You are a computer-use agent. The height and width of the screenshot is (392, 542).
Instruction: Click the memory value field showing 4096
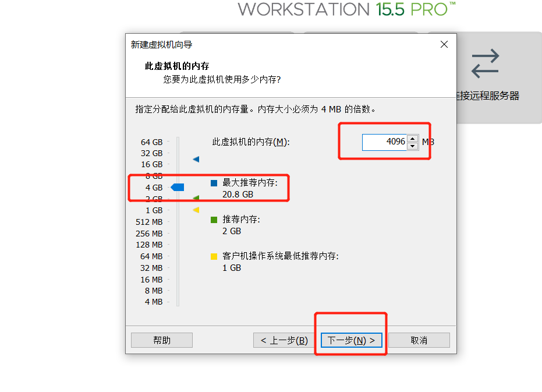coord(384,142)
